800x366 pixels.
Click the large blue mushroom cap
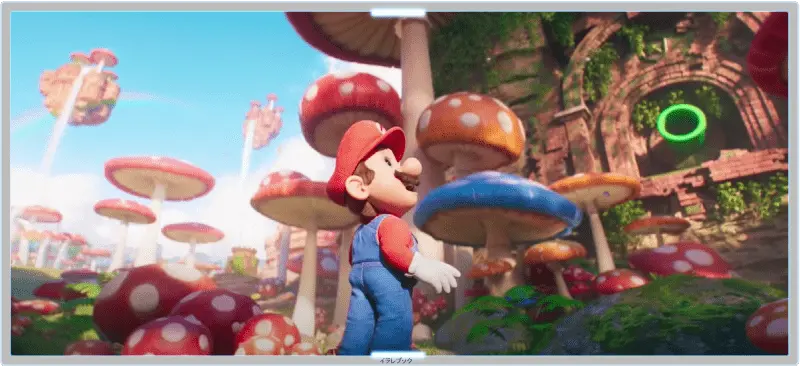tap(497, 202)
